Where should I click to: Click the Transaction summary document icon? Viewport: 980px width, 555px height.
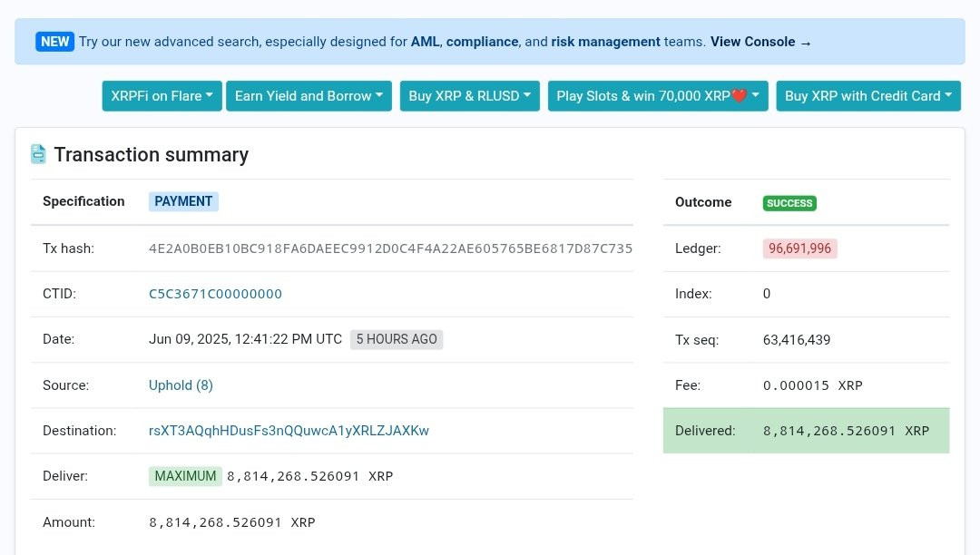coord(38,154)
